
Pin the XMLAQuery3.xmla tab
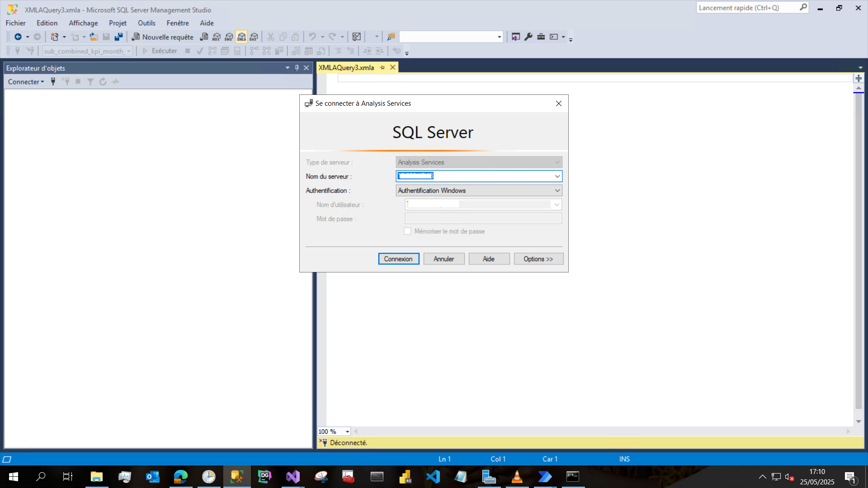click(x=382, y=67)
